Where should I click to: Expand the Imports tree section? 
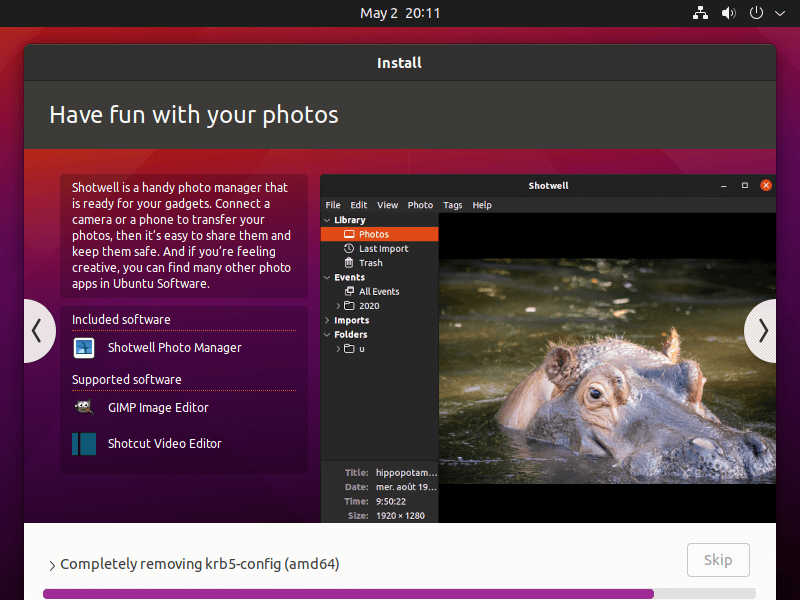327,320
